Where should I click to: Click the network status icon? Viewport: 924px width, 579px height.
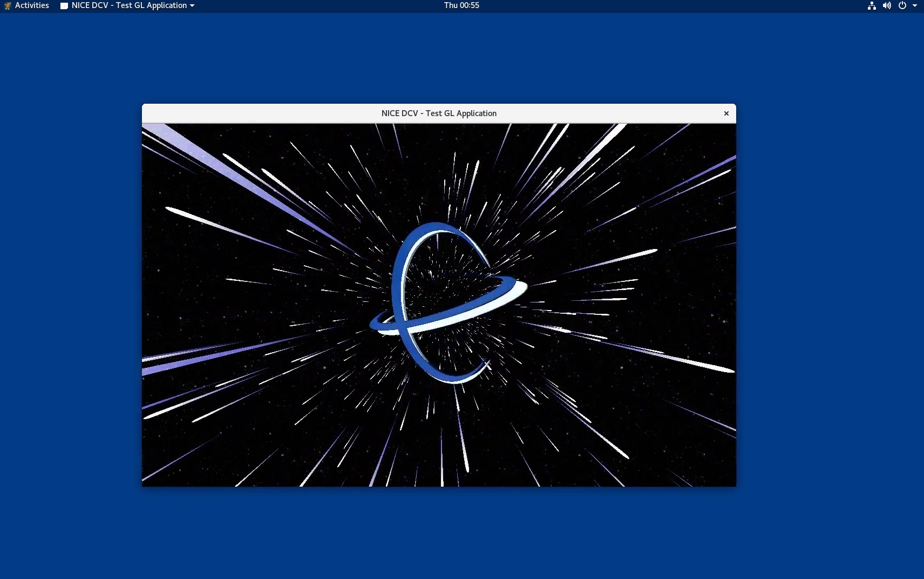(x=872, y=5)
